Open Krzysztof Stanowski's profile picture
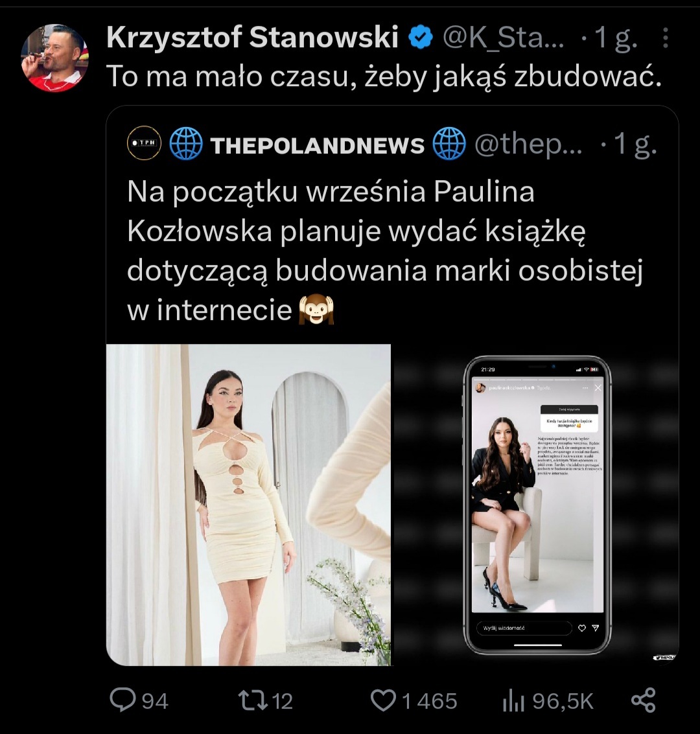The image size is (700, 734). tap(54, 58)
